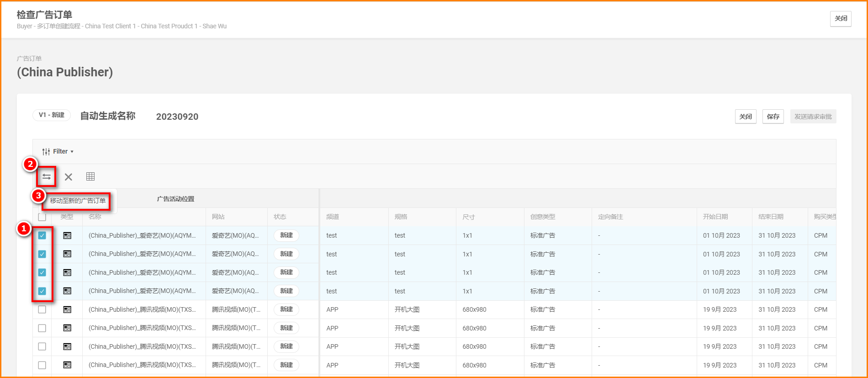868x378 pixels.
Task: Click the move placements arrows icon
Action: [47, 177]
